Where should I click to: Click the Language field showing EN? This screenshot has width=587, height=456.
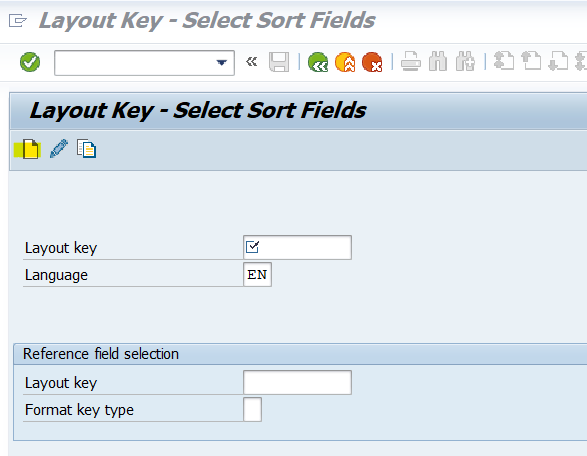pyautogui.click(x=258, y=275)
